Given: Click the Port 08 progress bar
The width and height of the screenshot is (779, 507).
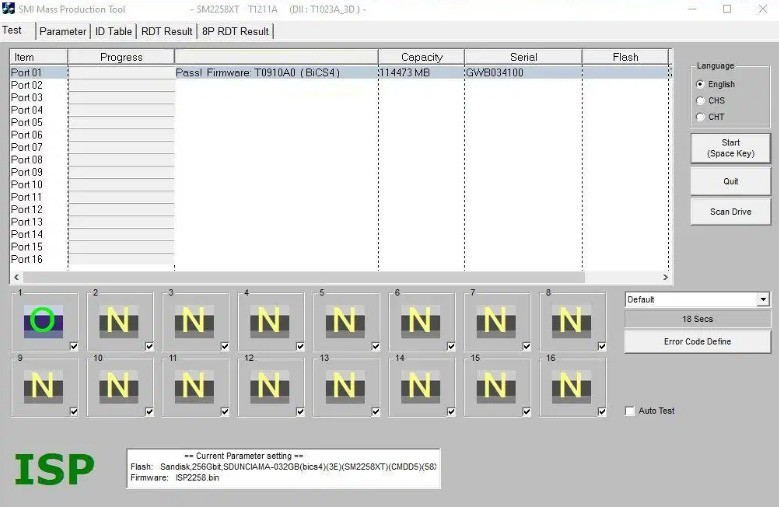Looking at the screenshot, I should click(x=122, y=159).
